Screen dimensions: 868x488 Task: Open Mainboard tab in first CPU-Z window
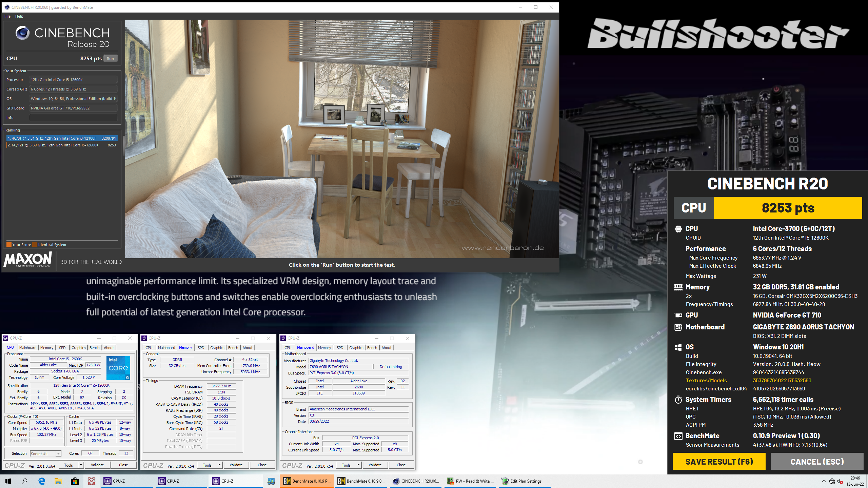(x=28, y=348)
